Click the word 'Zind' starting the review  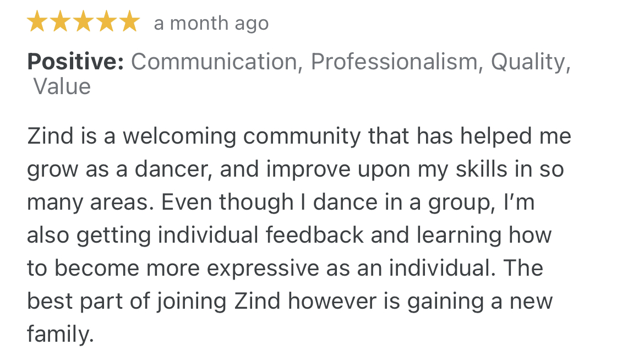(x=50, y=136)
